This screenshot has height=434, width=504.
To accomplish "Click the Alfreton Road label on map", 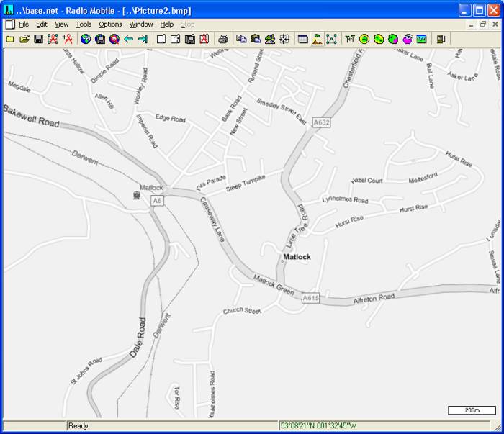I will pyautogui.click(x=374, y=299).
